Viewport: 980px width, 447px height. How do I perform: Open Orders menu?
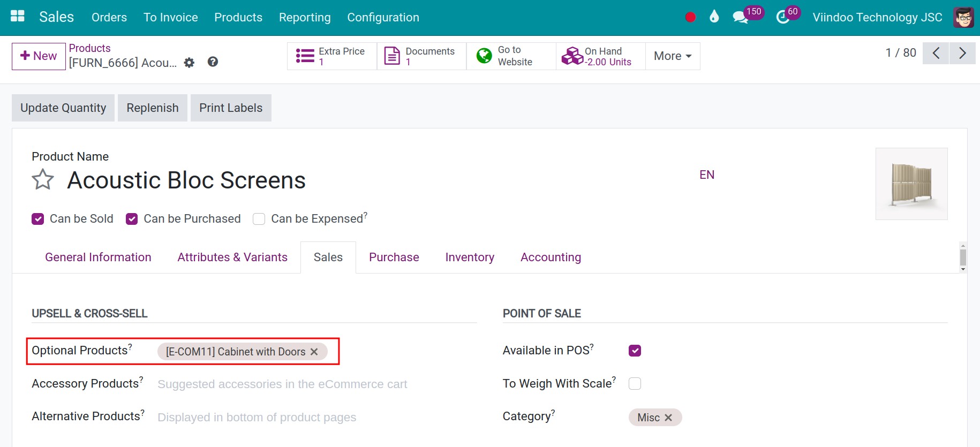pyautogui.click(x=109, y=17)
